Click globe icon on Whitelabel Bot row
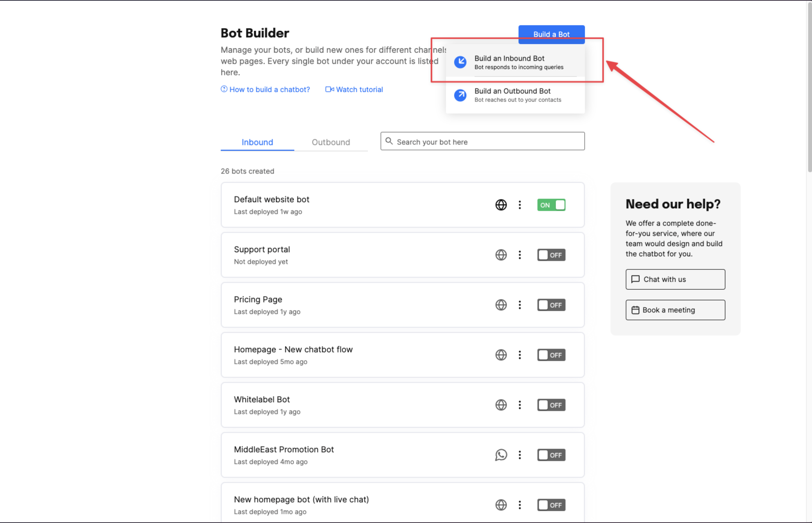This screenshot has height=523, width=812. pos(501,405)
